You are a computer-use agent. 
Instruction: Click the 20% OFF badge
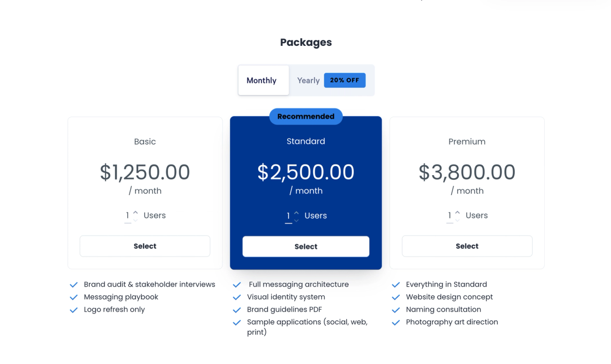[345, 80]
